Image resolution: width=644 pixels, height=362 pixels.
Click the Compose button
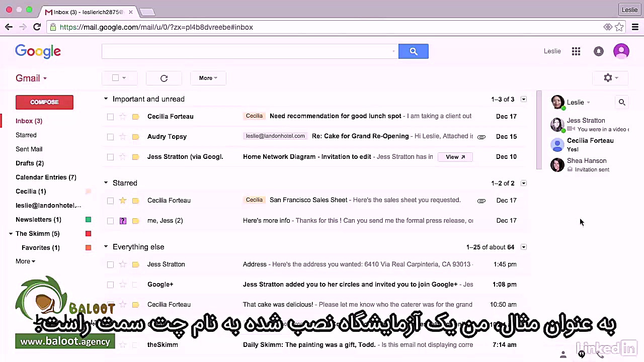coord(44,102)
